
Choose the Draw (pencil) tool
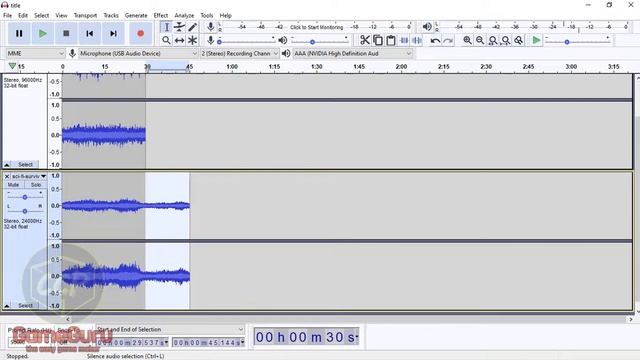point(192,27)
